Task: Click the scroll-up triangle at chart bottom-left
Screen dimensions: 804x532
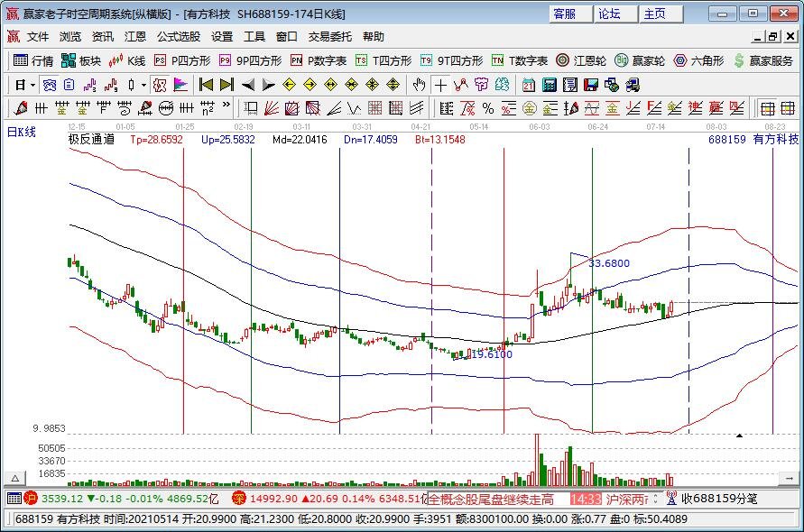Action: tap(14, 476)
